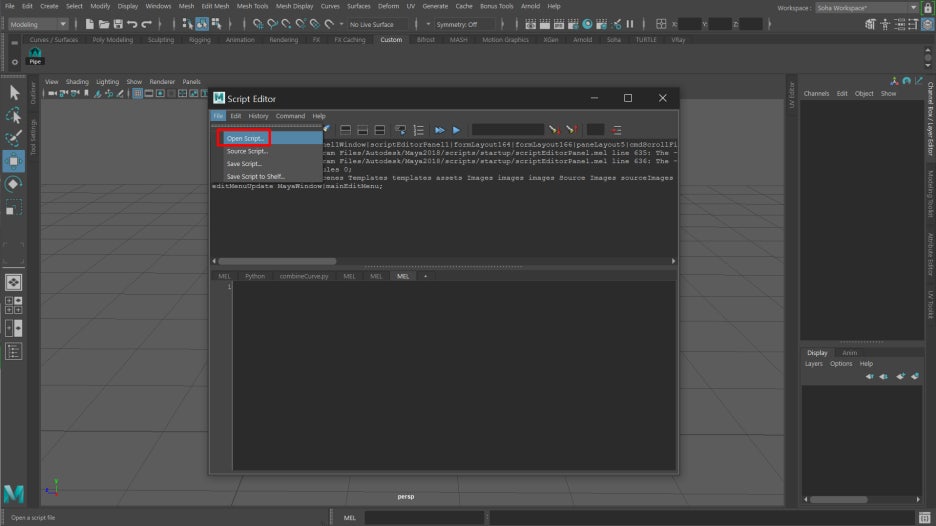Activate the Rotate tool in the toolbox
The height and width of the screenshot is (526, 936).
click(x=14, y=184)
